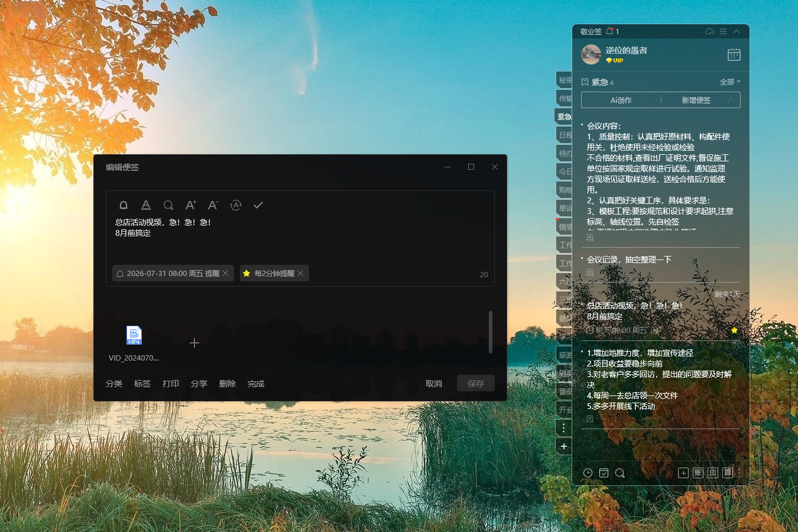Open the 全部 filter dropdown
Screen dimensions: 798x532
pos(730,82)
